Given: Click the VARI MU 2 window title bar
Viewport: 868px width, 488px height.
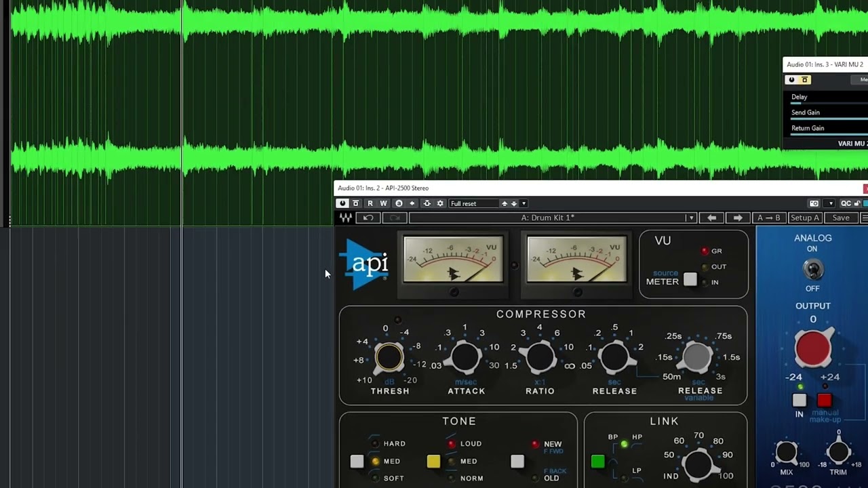Looking at the screenshot, I should tap(825, 64).
